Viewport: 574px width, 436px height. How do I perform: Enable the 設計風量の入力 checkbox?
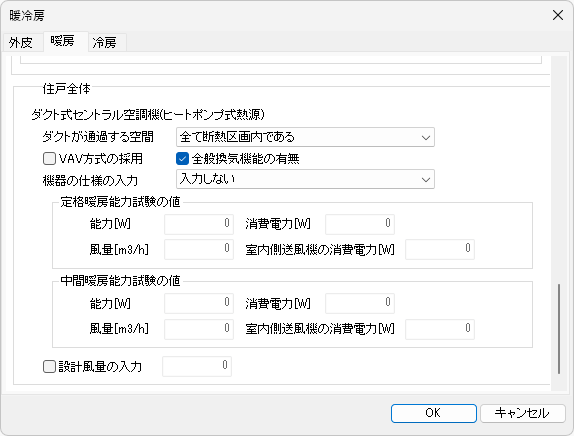(49, 366)
